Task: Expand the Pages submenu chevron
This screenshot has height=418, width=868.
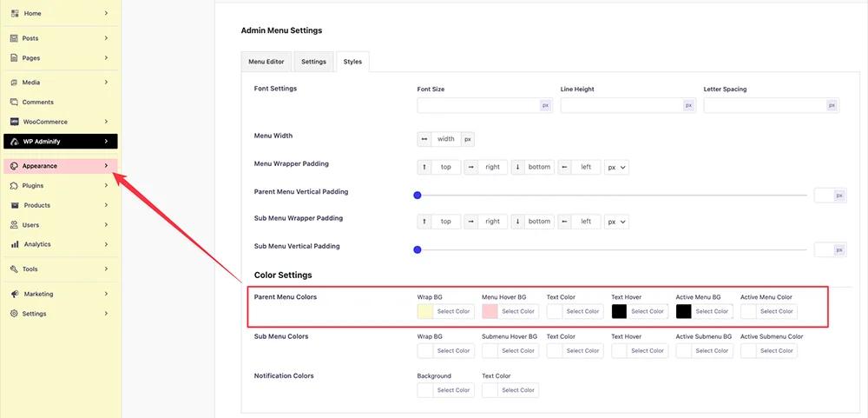Action: click(x=106, y=57)
